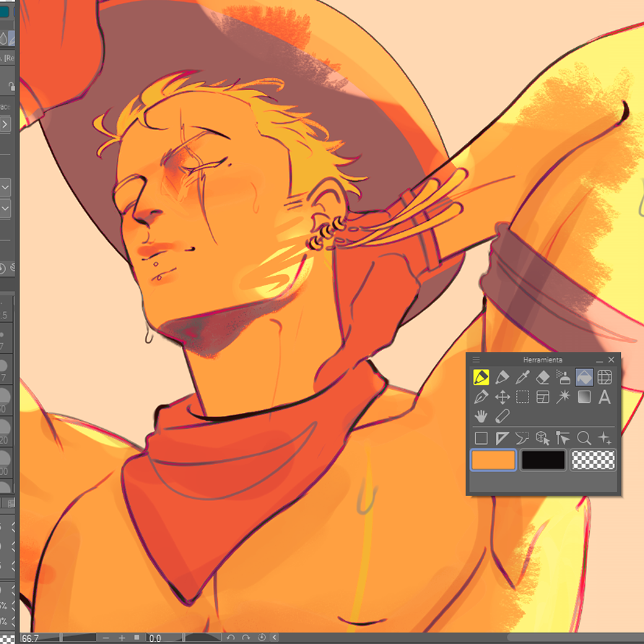Image resolution: width=644 pixels, height=644 pixels.
Task: Select the Move layer tool
Action: pyautogui.click(x=502, y=397)
